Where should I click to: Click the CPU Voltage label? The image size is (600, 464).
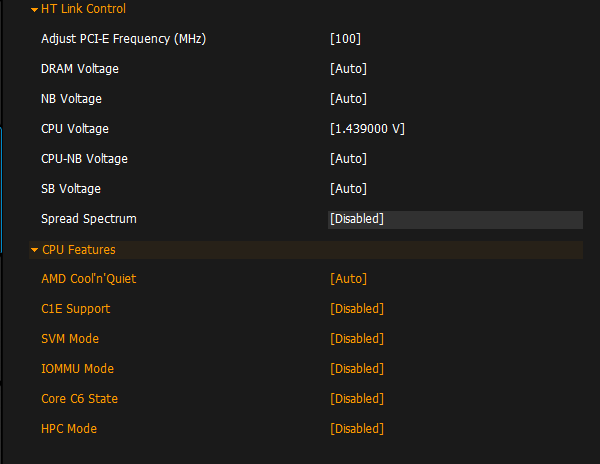point(75,129)
